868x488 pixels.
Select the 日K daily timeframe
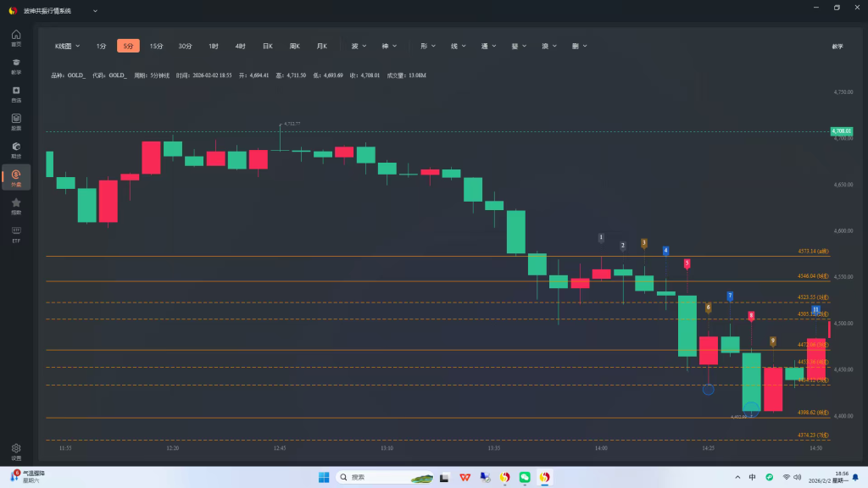(267, 46)
